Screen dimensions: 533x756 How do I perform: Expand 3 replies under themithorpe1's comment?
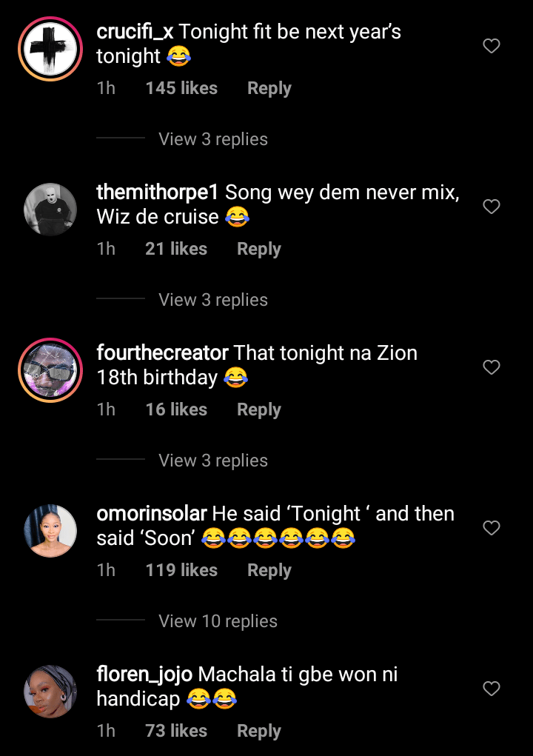[213, 300]
